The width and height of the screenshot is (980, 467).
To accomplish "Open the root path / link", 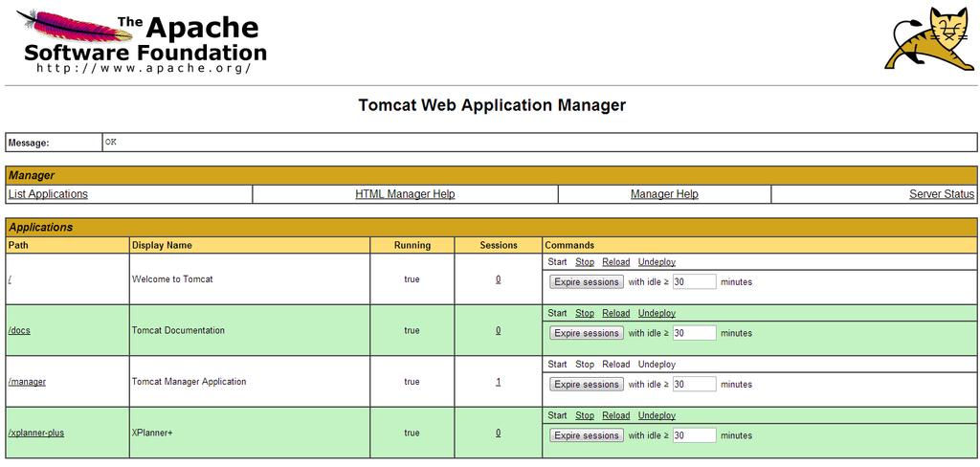I will [10, 278].
